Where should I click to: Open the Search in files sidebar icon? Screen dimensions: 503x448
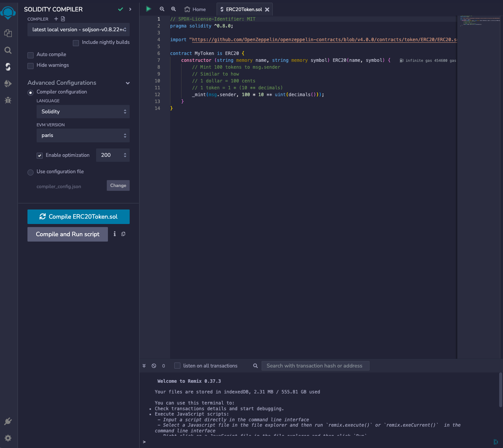[x=8, y=50]
